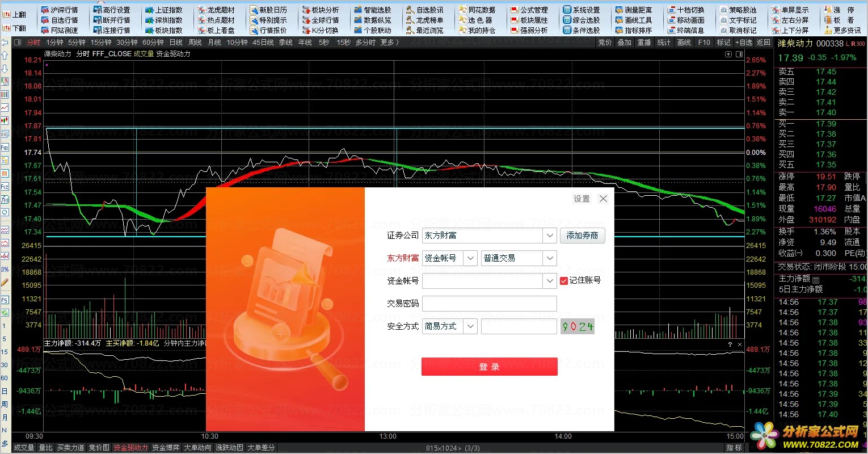Click 上翻 page-up button
The width and height of the screenshot is (868, 454).
(14, 14)
